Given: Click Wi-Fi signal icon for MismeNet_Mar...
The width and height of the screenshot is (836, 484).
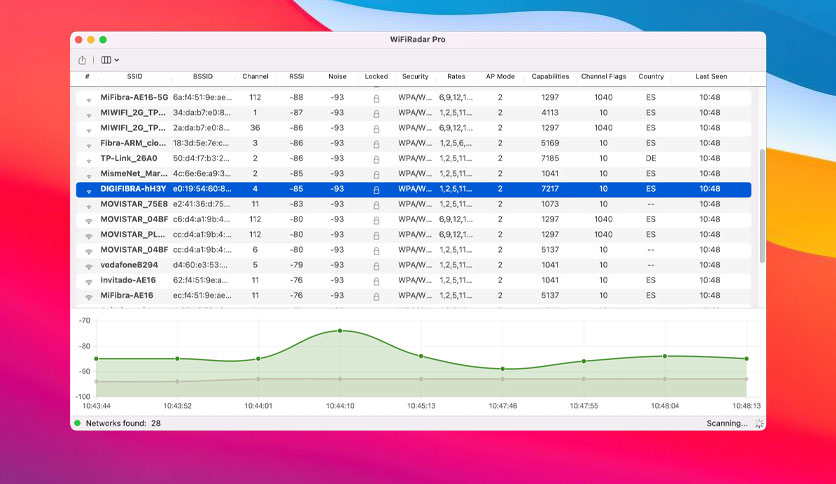Looking at the screenshot, I should coord(89,175).
